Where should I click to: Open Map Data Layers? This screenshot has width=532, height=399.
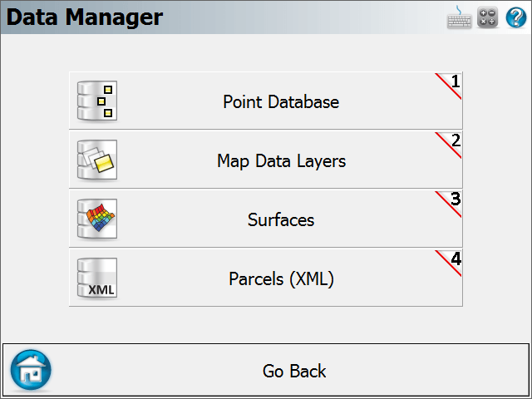click(x=266, y=160)
